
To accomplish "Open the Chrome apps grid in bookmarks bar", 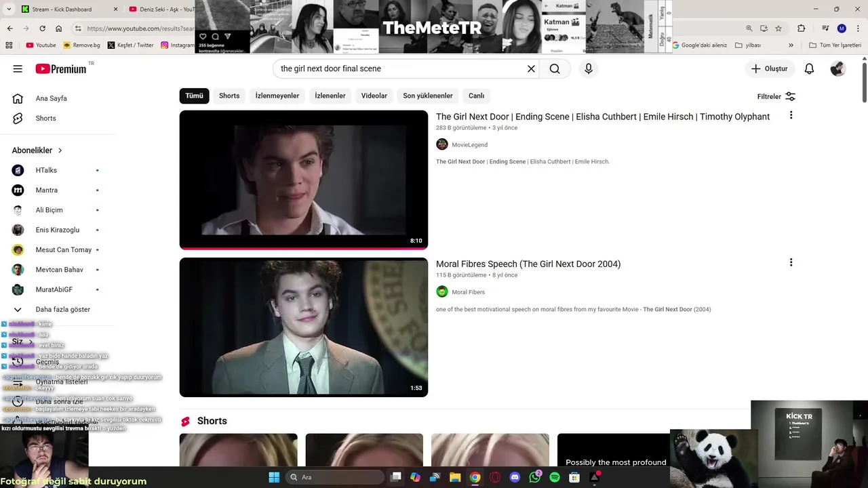I will [9, 45].
